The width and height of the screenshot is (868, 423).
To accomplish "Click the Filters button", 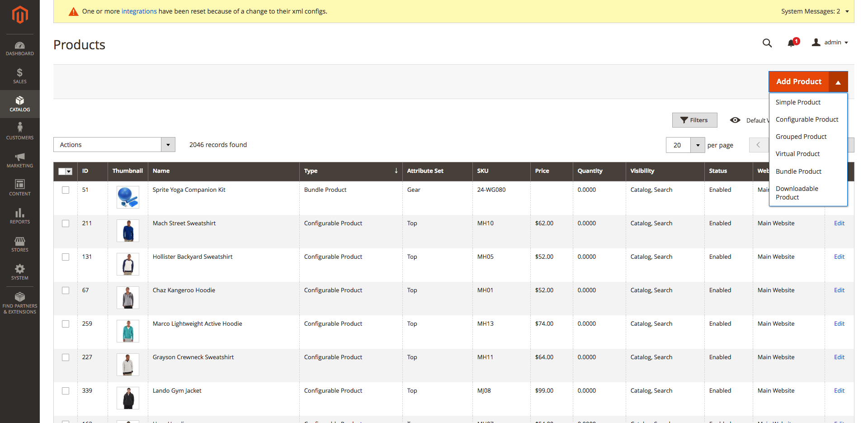I will click(x=694, y=120).
